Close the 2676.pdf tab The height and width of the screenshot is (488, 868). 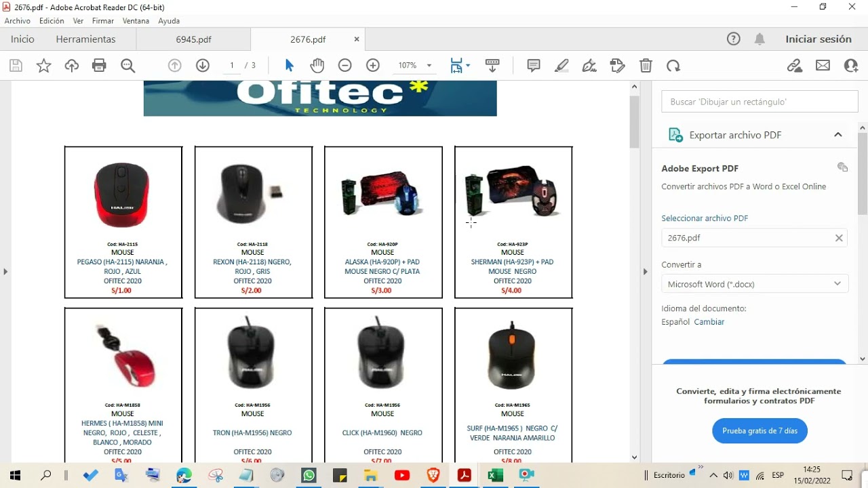tap(357, 39)
